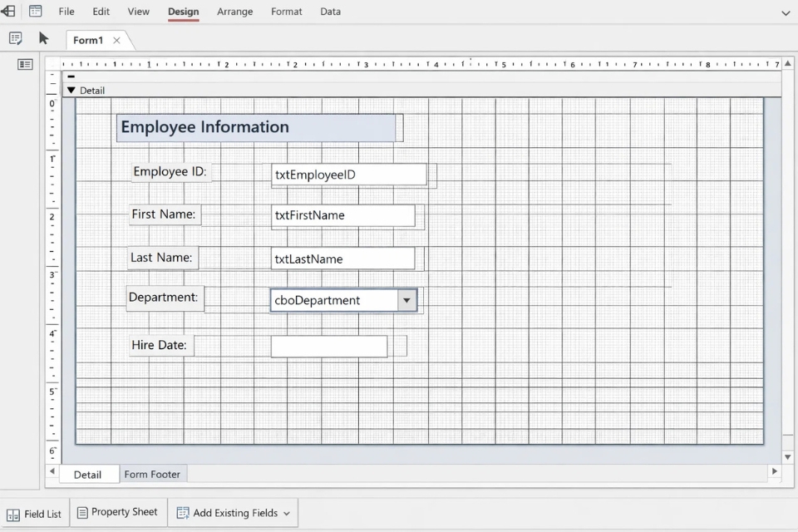Viewport: 798px width, 532px height.
Task: Close the Form1 tab
Action: pos(116,40)
